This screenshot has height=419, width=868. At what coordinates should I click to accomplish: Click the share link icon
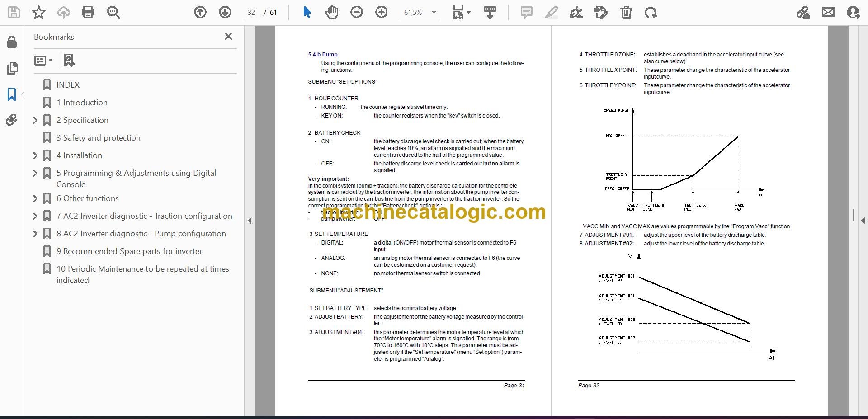[x=803, y=12]
